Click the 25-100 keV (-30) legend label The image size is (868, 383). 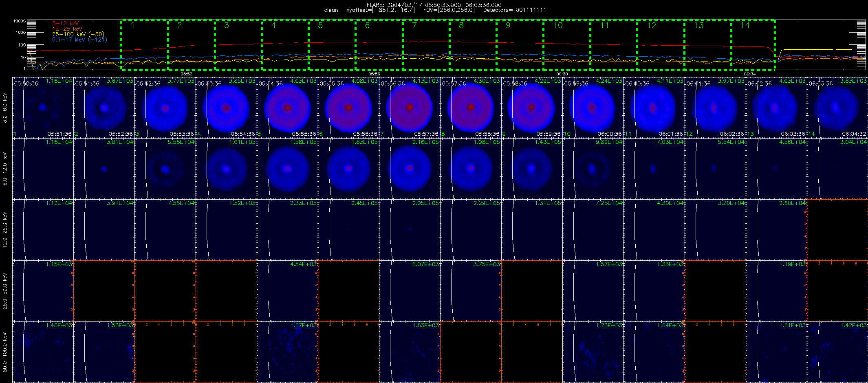click(78, 34)
